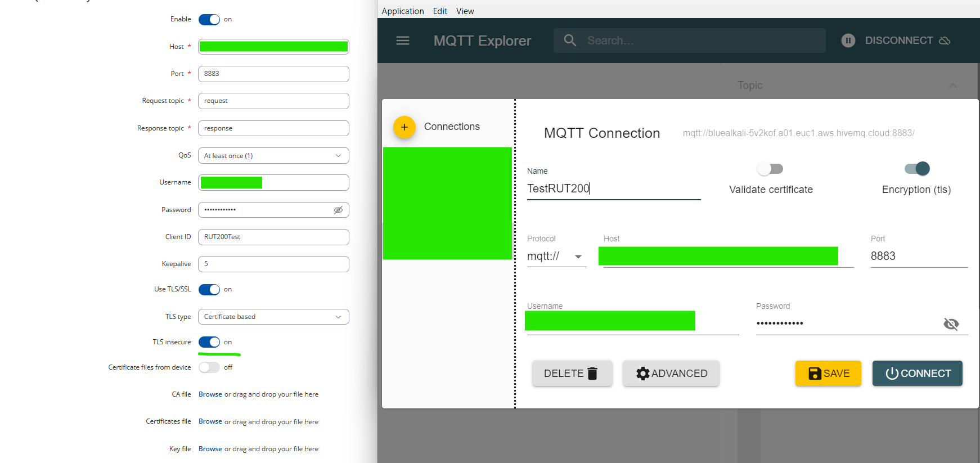Expand the TLS type dropdown
Viewport: 980px width, 463px height.
point(273,317)
